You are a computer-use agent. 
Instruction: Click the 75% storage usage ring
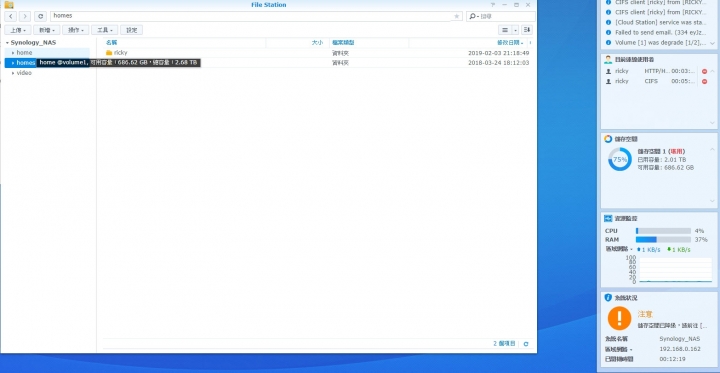pos(619,159)
